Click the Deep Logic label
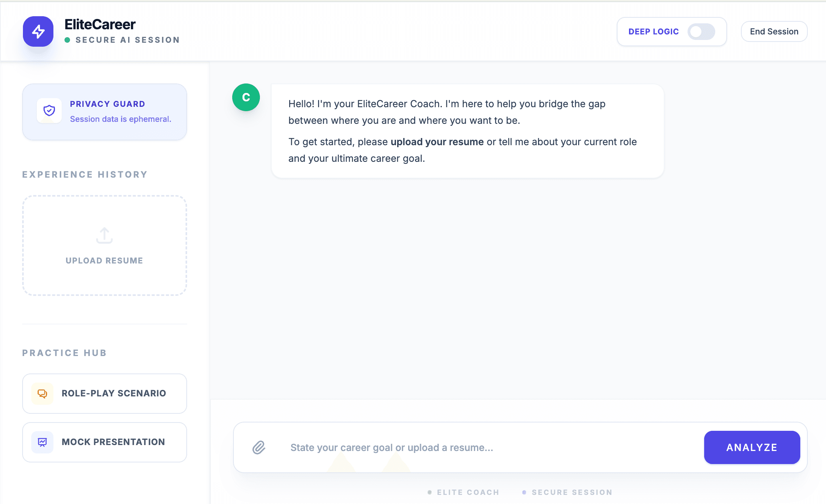826x504 pixels. coord(654,32)
